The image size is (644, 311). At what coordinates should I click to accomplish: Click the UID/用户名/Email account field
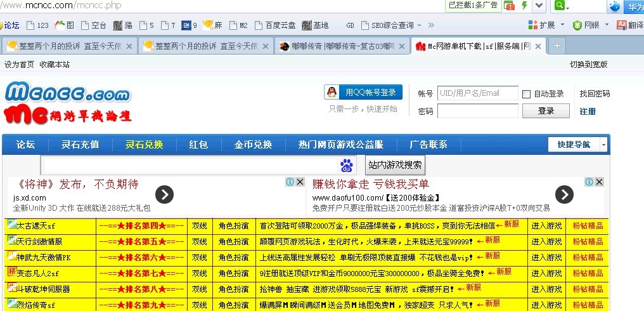477,93
